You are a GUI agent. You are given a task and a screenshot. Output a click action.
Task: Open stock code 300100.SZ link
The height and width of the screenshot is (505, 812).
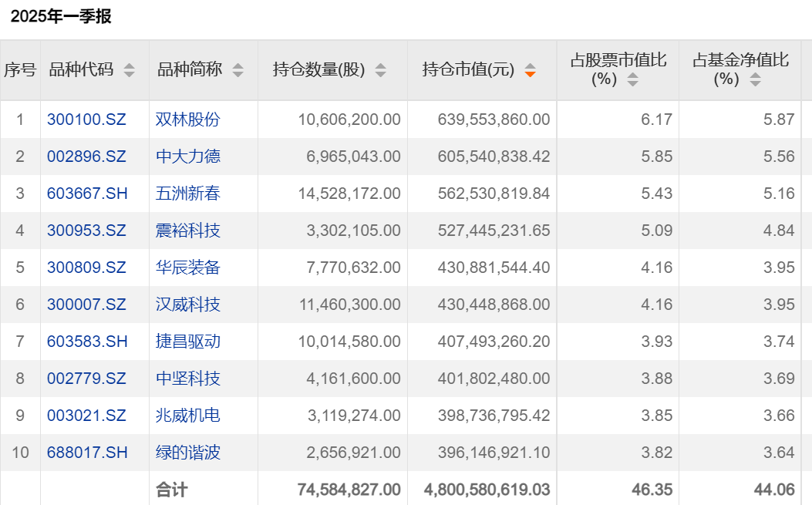[86, 120]
